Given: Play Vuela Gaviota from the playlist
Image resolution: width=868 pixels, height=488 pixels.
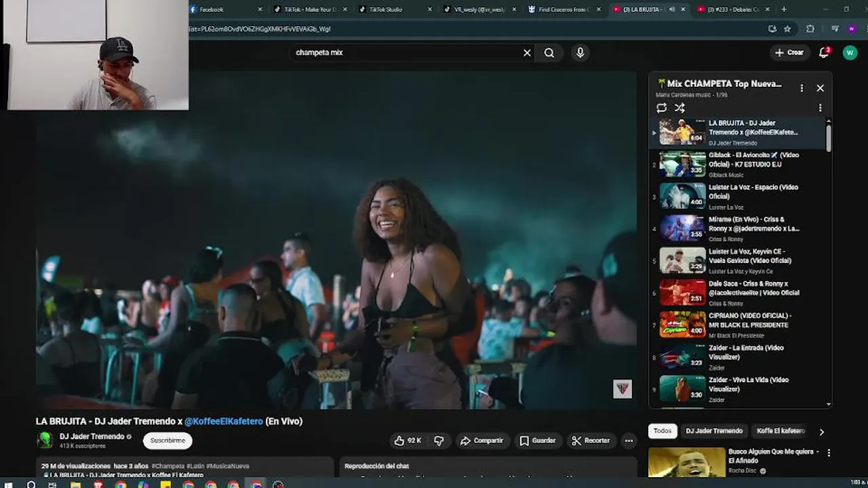Looking at the screenshot, I should pyautogui.click(x=738, y=261).
